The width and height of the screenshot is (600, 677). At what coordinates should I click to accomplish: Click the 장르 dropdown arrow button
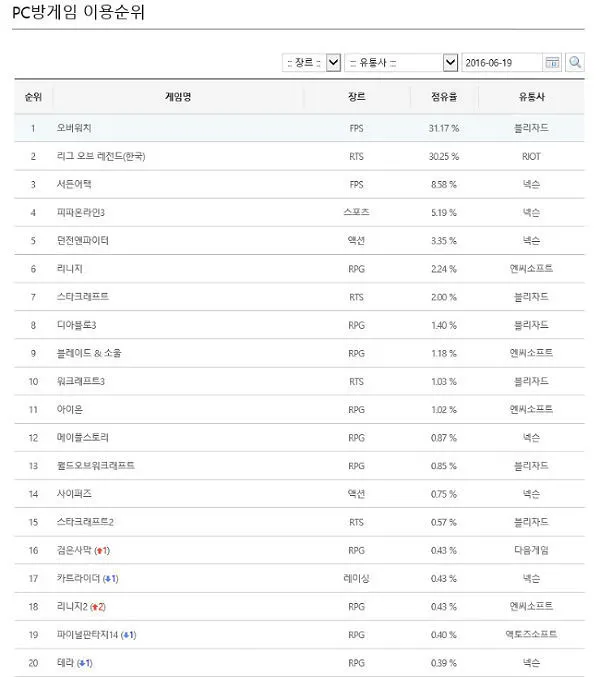click(x=333, y=63)
